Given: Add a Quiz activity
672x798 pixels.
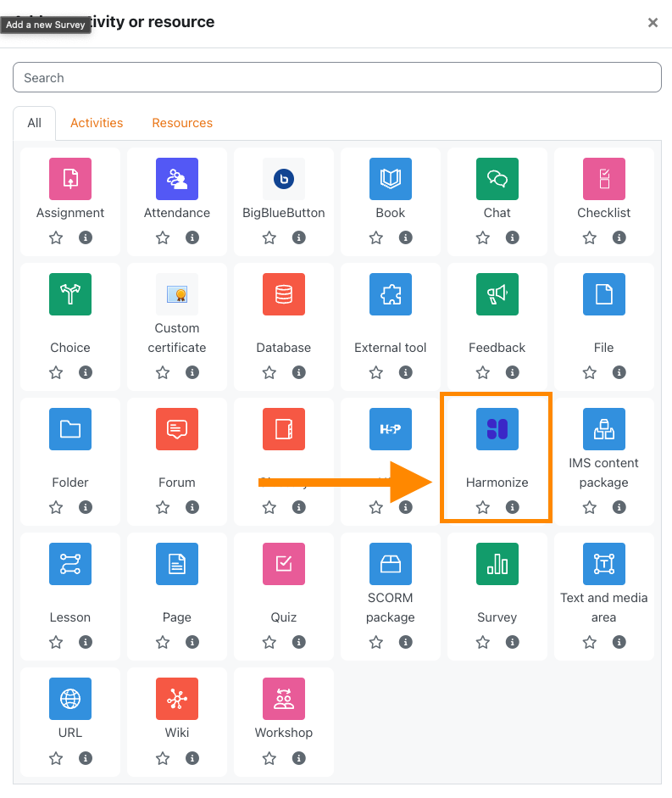Looking at the screenshot, I should click(x=284, y=564).
